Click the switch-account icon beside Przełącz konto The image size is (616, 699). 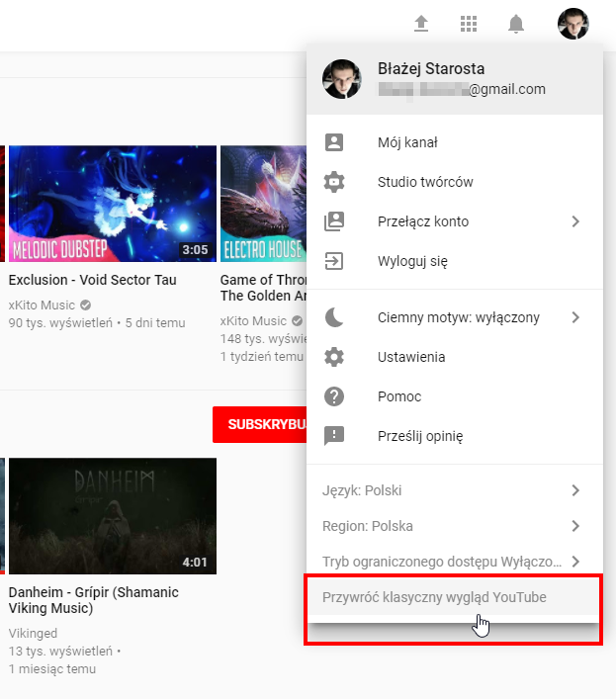[334, 221]
